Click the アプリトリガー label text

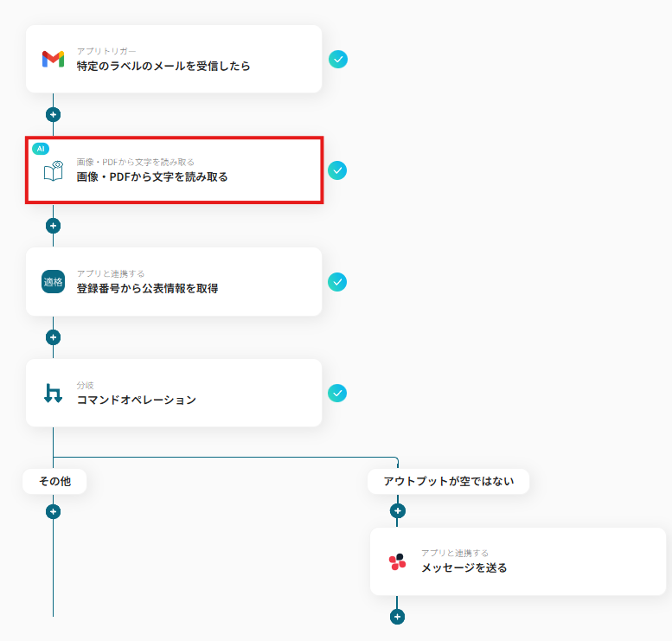[x=106, y=51]
